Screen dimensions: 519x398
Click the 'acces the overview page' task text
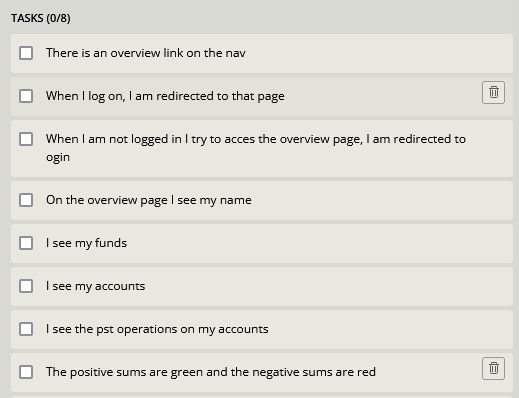point(256,148)
